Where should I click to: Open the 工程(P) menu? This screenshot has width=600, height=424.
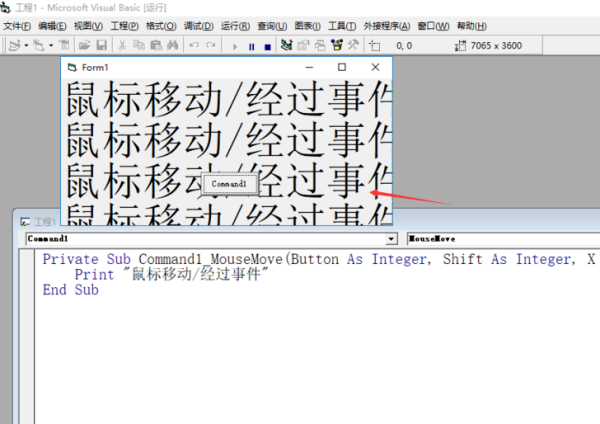pos(124,26)
